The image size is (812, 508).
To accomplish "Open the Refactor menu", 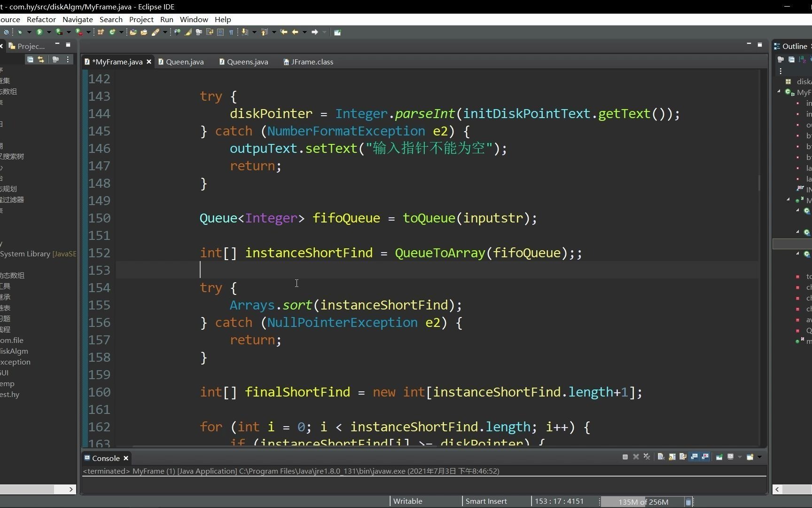I will (x=41, y=19).
